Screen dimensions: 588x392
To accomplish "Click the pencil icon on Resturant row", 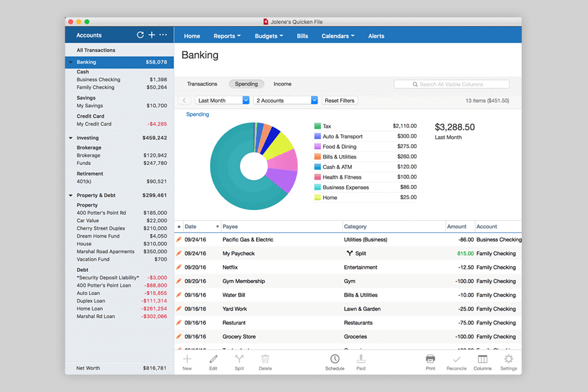I will 179,323.
